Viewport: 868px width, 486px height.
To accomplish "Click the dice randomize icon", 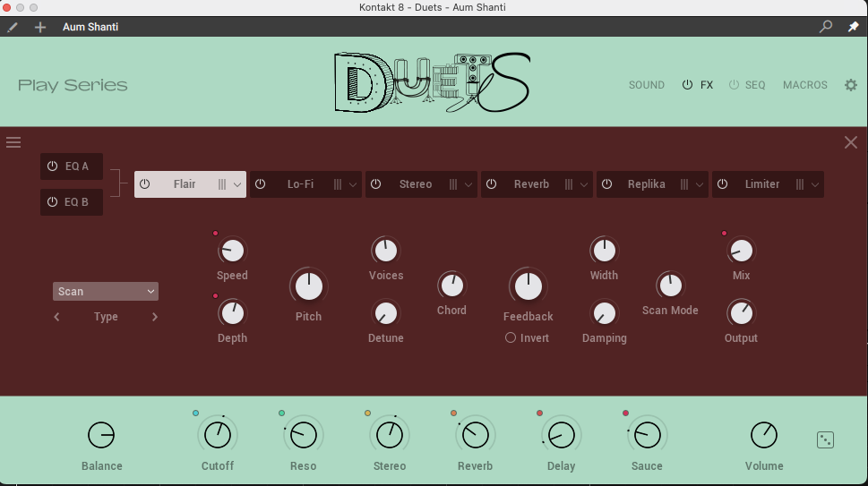I will pos(825,440).
